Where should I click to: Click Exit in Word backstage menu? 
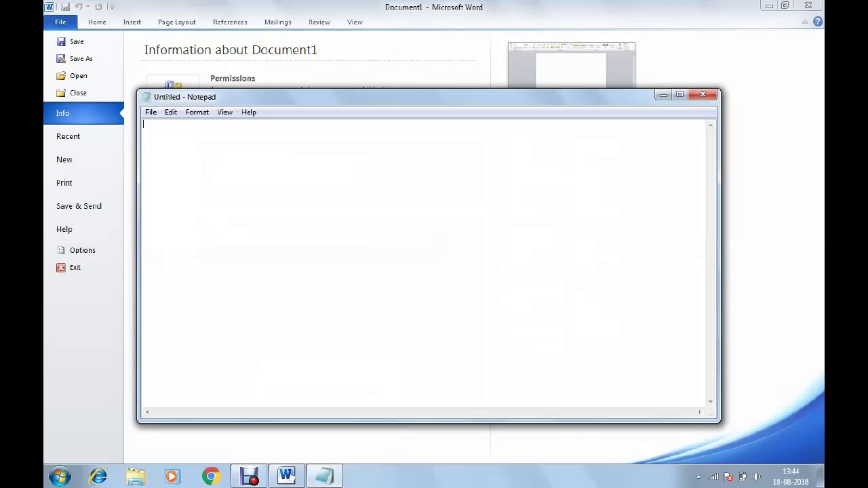pos(68,267)
